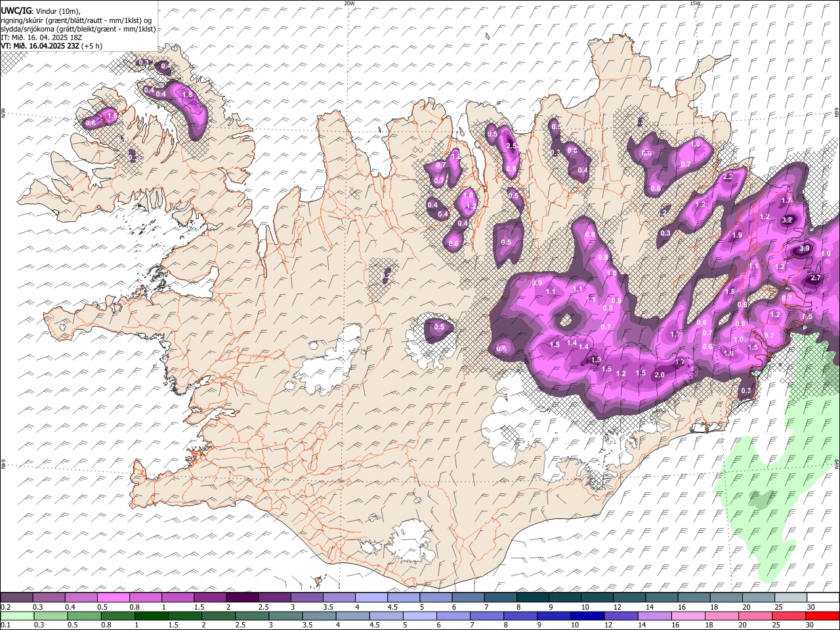
Task: Click the 0.2–0.3 purple swatch in upper legend row
Action: click(16, 597)
